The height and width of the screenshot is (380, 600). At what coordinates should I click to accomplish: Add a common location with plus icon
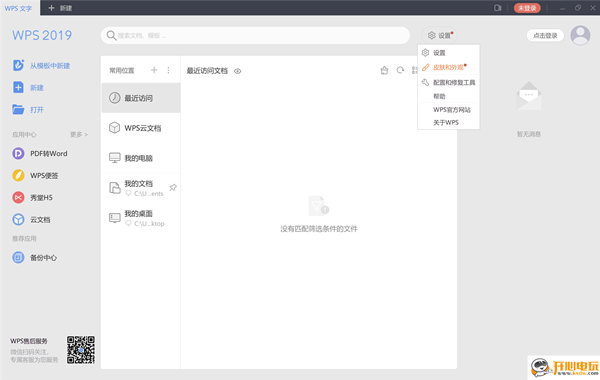click(x=154, y=70)
